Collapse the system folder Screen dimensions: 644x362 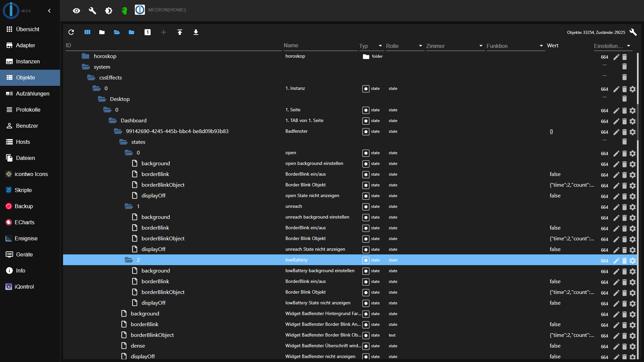86,67
